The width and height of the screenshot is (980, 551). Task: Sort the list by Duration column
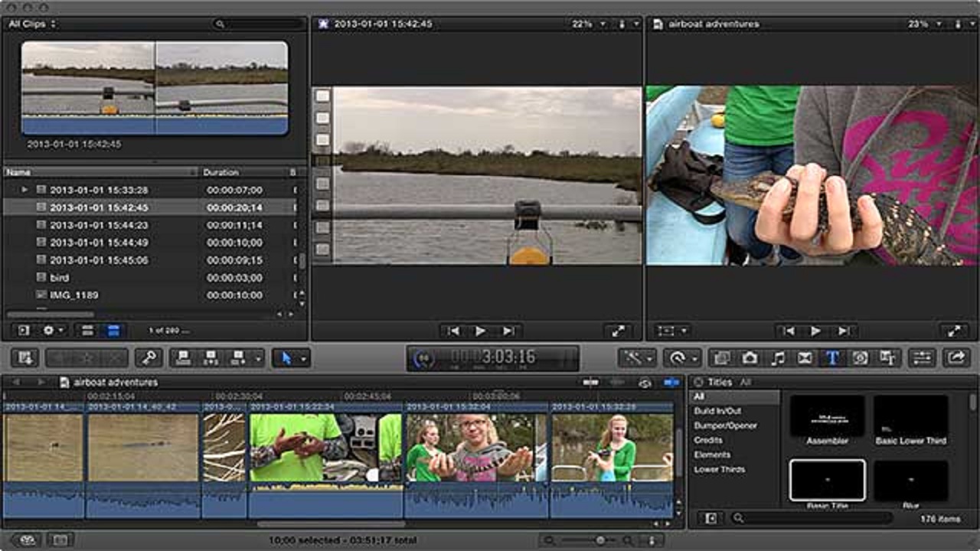pos(243,172)
